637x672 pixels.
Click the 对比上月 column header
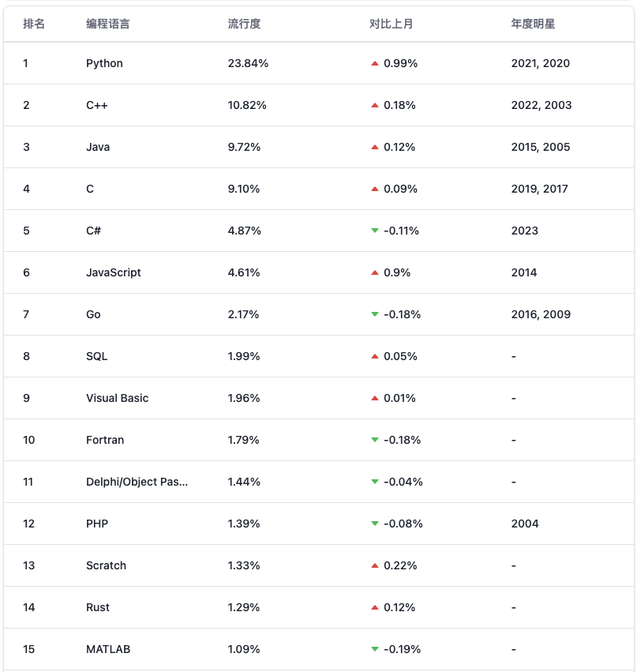coord(392,24)
